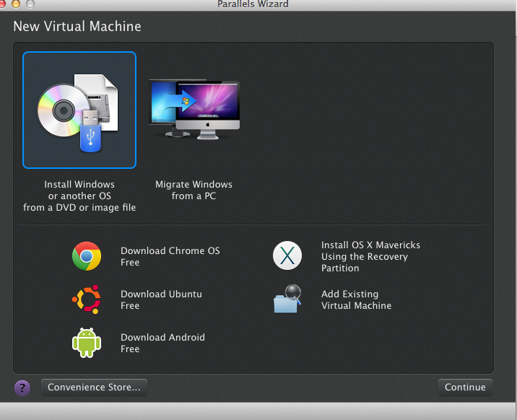The width and height of the screenshot is (517, 420).
Task: Select the Migrate Windows from PC icon
Action: click(x=194, y=110)
